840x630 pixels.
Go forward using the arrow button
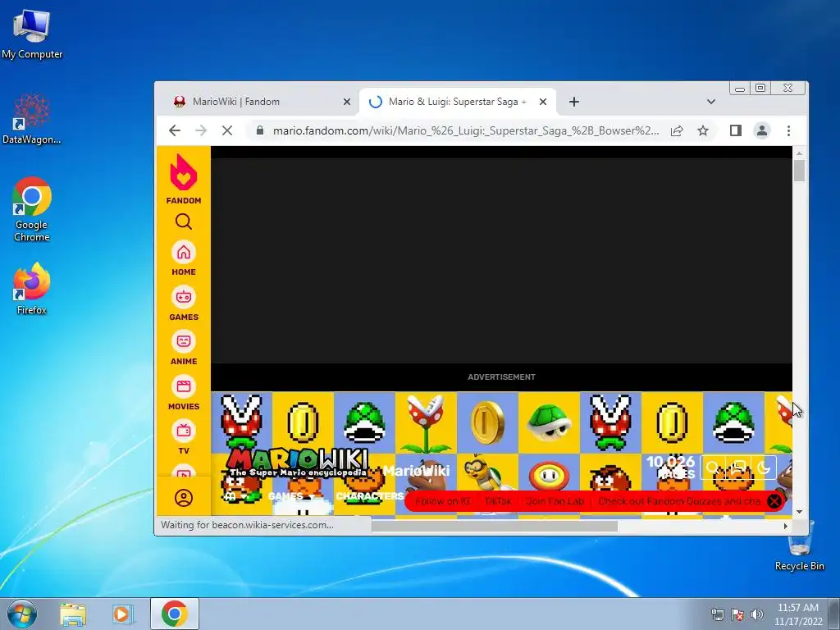click(201, 130)
